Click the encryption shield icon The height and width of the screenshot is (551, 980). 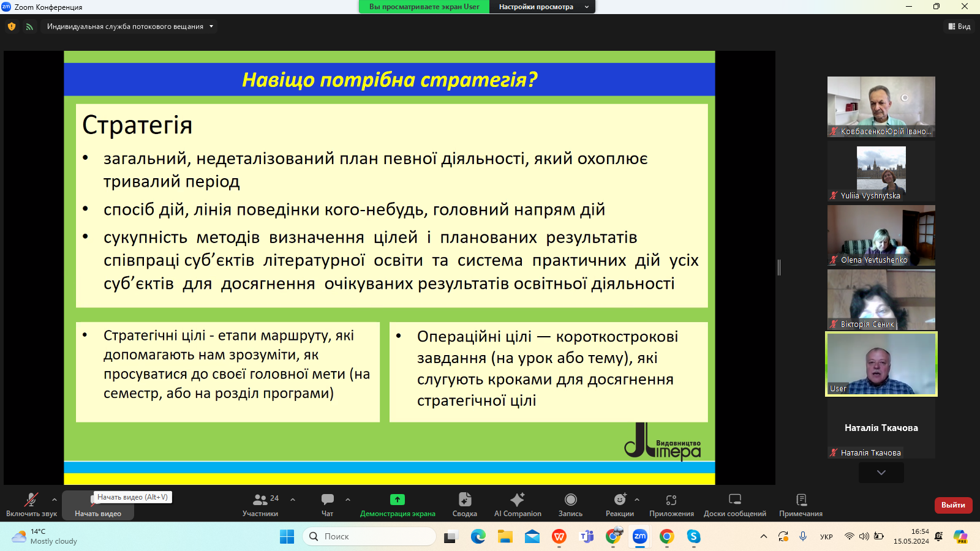coord(12,26)
